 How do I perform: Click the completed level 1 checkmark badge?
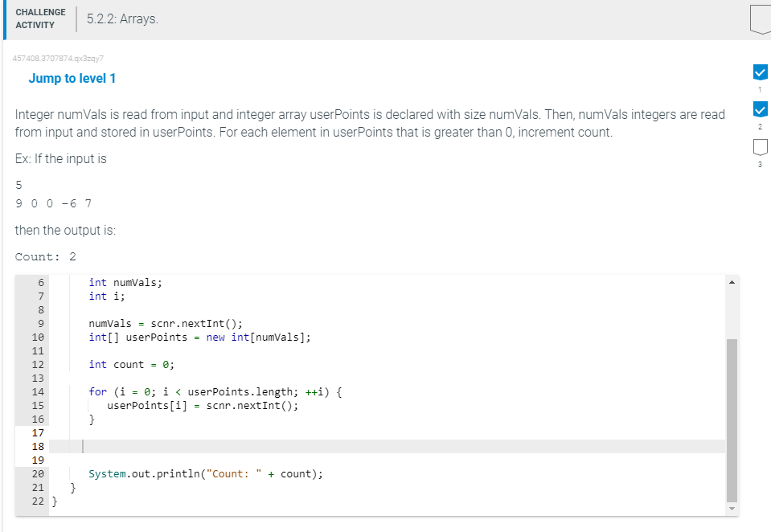pos(760,72)
